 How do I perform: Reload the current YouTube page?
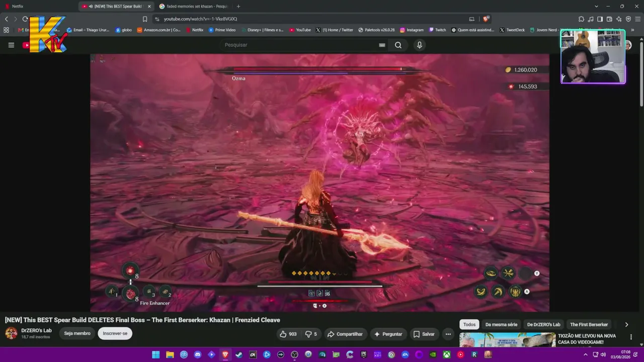(x=25, y=19)
